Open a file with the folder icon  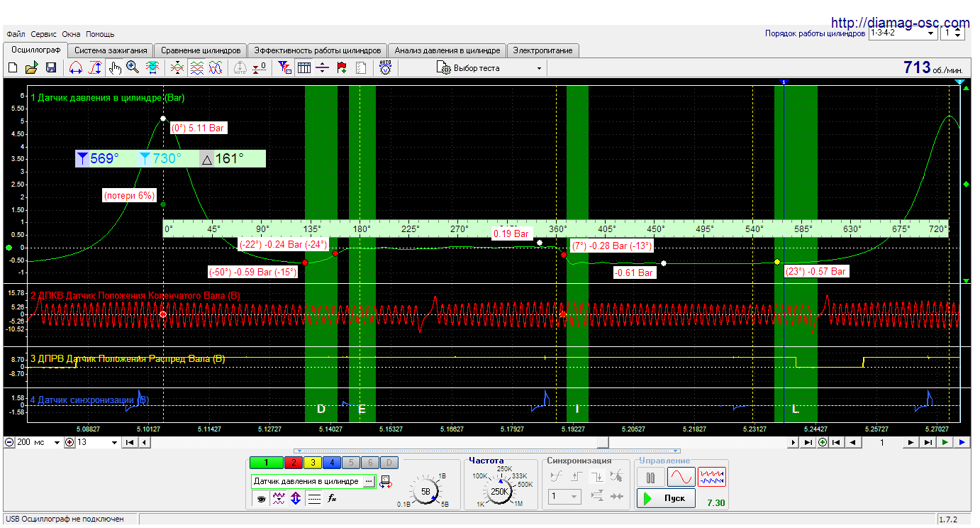click(x=32, y=68)
